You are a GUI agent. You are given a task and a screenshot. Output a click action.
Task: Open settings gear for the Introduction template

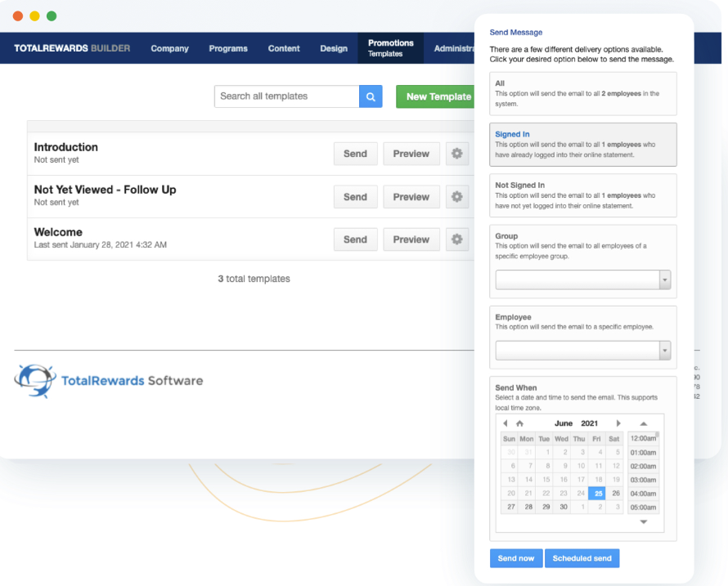(x=456, y=153)
